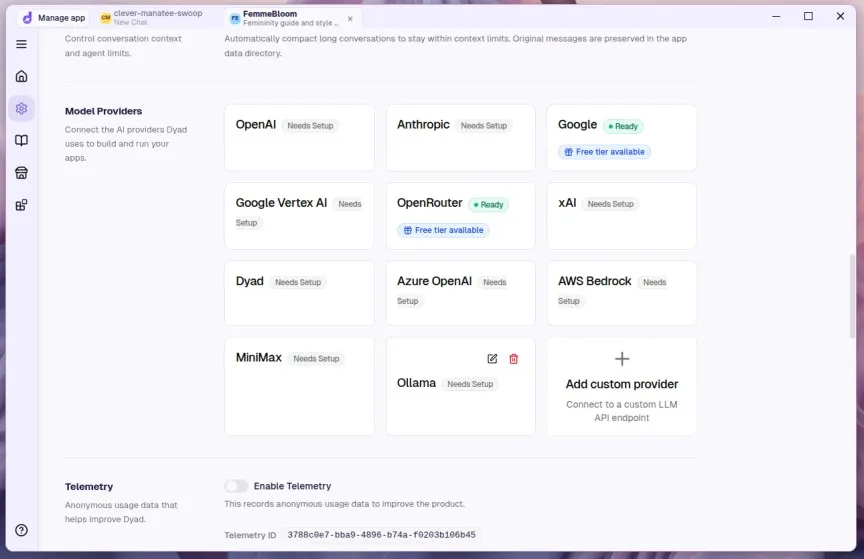
Task: Open the OpenRouter provider card
Action: click(461, 216)
